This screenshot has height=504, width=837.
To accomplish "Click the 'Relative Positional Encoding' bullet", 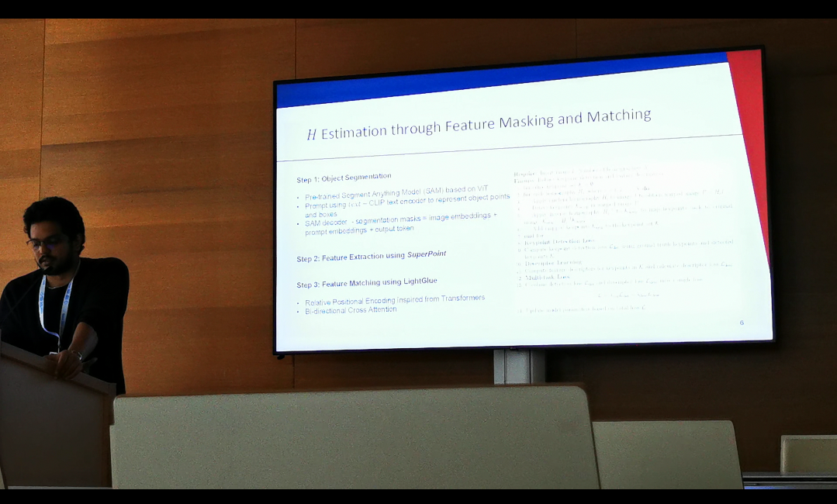I will [x=394, y=299].
